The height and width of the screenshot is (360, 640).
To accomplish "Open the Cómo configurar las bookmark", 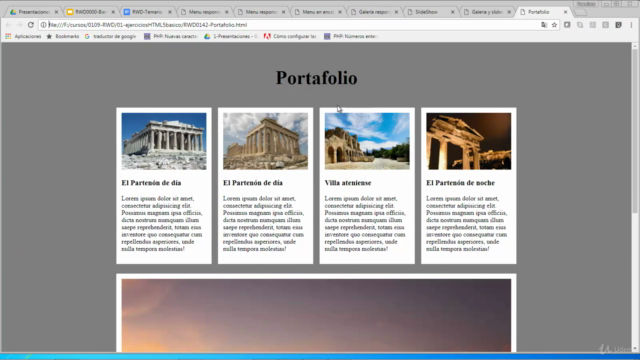I will click(290, 36).
